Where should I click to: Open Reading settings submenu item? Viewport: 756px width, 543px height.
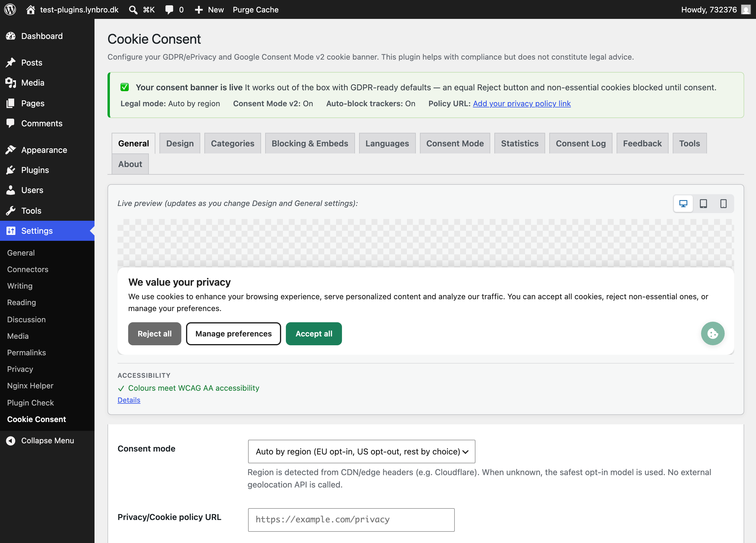tap(21, 302)
